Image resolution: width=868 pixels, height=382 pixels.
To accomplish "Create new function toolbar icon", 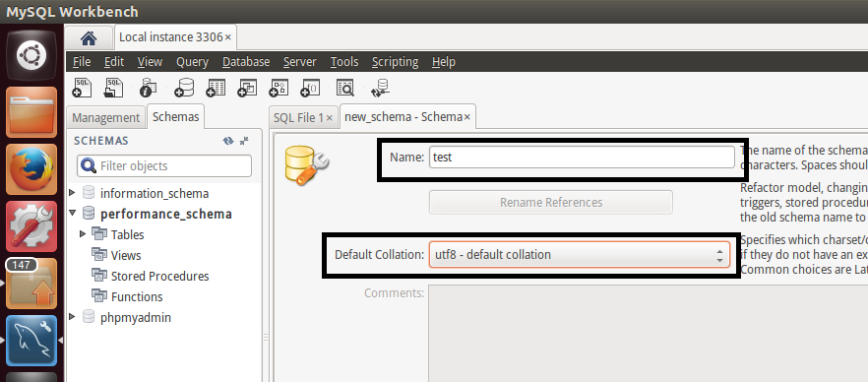I will (310, 88).
